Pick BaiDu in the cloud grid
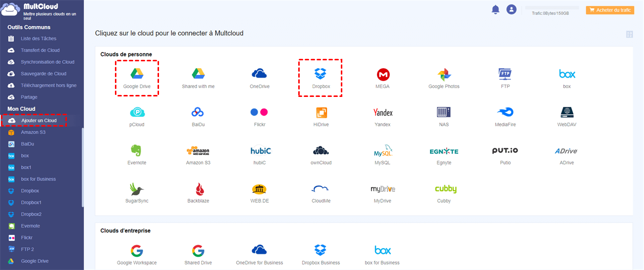 (198, 113)
